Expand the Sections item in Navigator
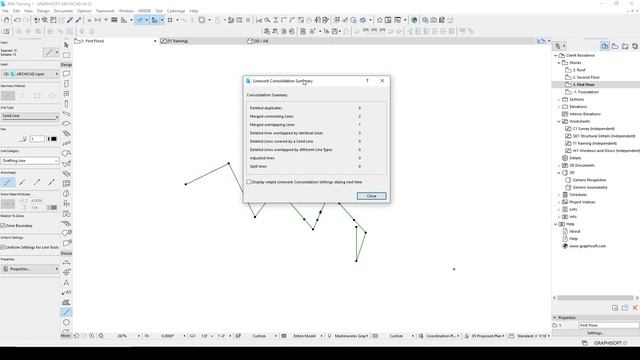Viewport: 640px width, 360px height. 559,100
